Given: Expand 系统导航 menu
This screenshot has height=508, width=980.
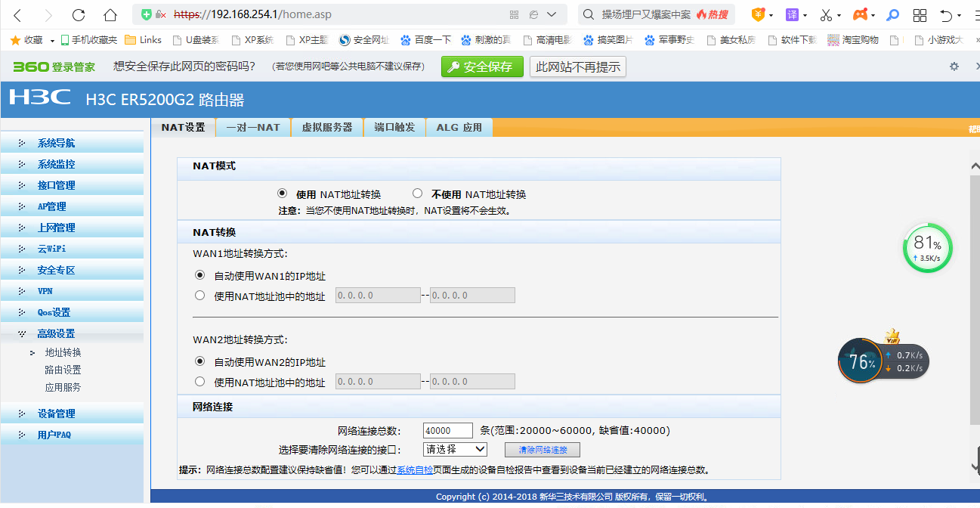Looking at the screenshot, I should tap(72, 143).
